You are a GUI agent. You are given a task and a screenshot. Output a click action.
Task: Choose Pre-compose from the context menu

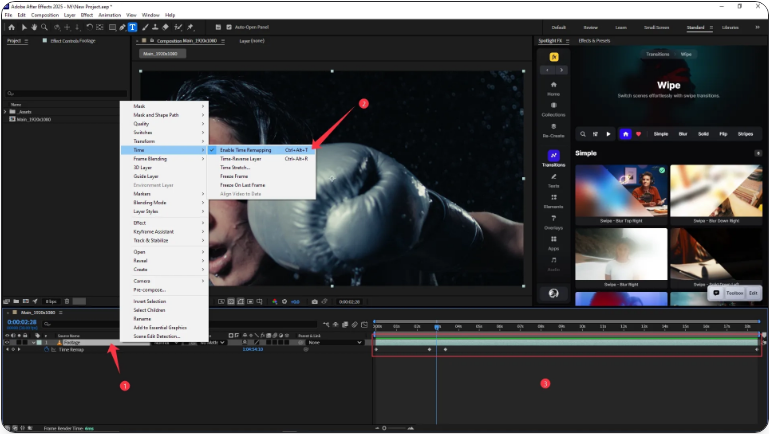coord(150,290)
